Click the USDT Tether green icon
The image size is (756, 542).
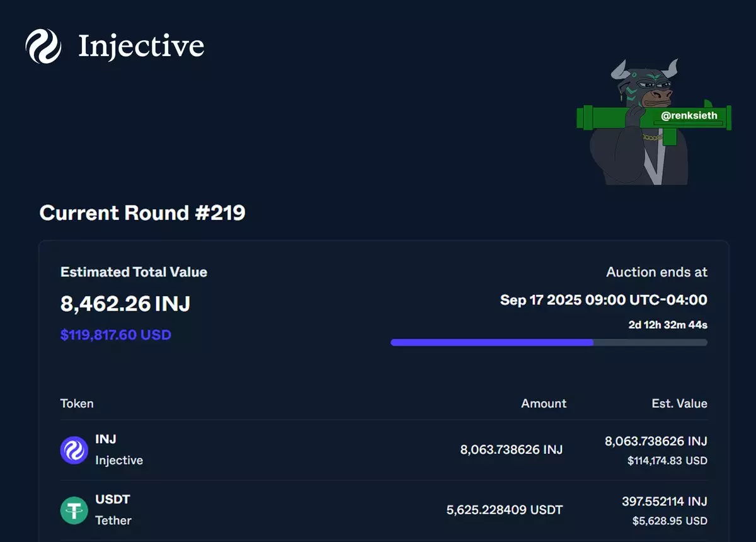pyautogui.click(x=74, y=510)
